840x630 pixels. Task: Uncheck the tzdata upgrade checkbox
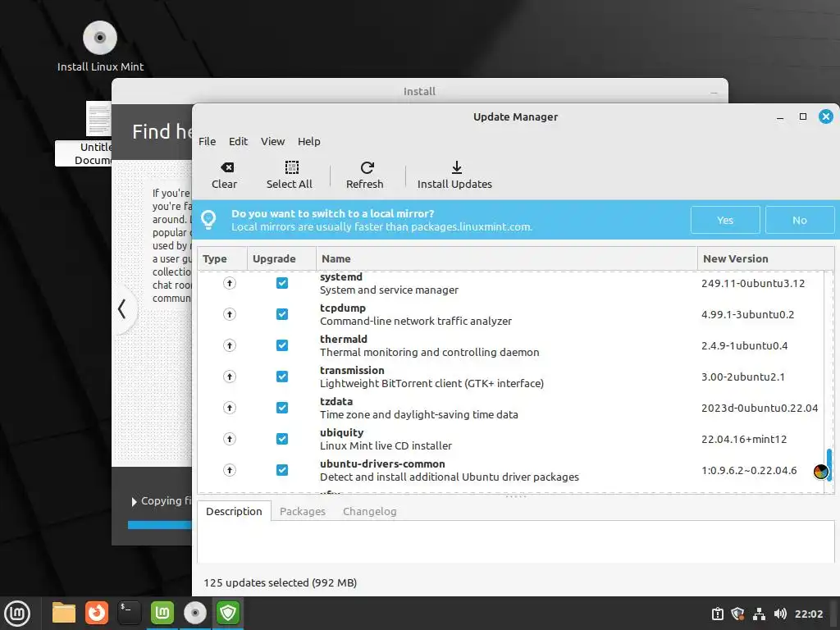pos(282,408)
